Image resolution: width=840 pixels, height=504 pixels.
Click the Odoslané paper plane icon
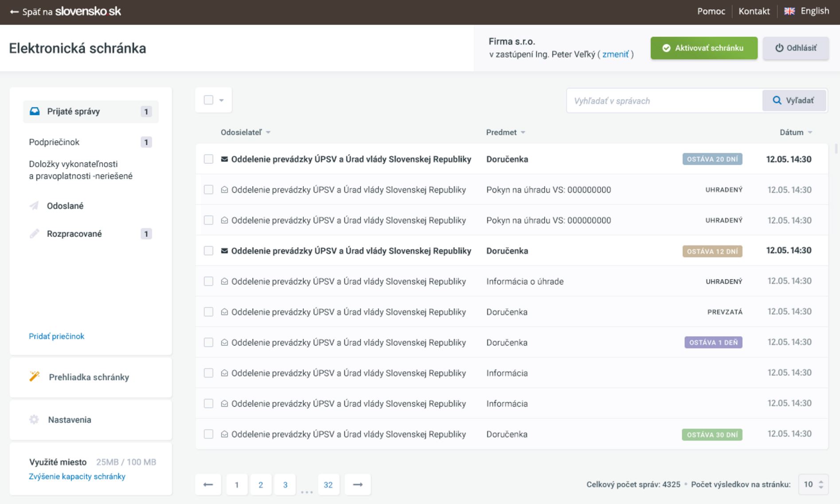coord(34,205)
